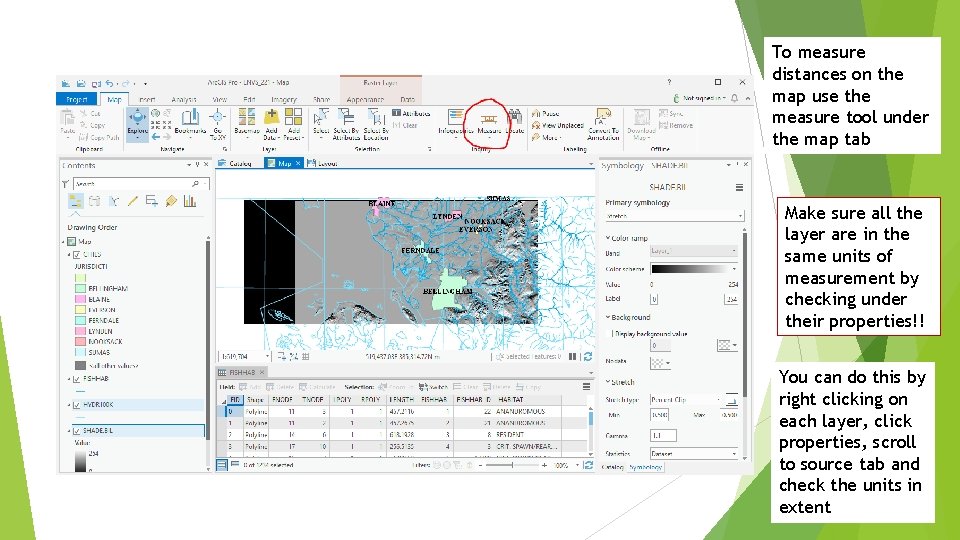Screen dimensions: 960x540
Task: Pause labeling with Pause button
Action: (546, 114)
